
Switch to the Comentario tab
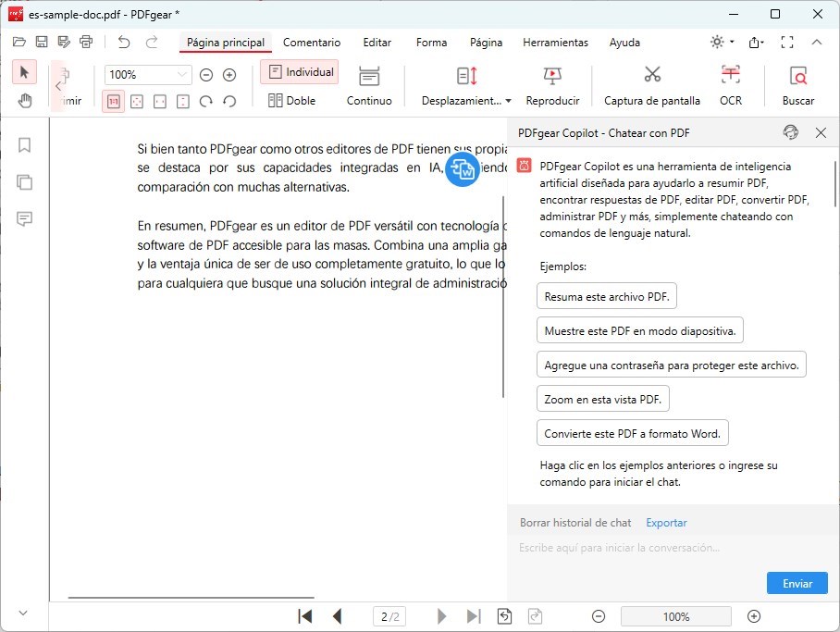pyautogui.click(x=312, y=43)
